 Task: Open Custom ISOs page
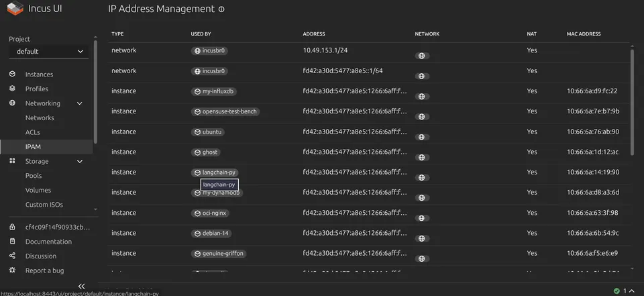click(44, 205)
